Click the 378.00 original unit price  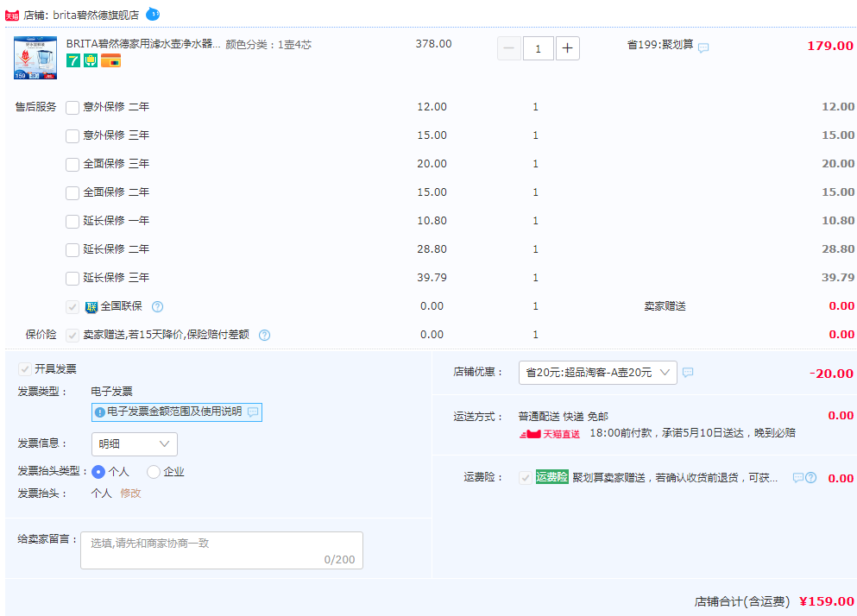(433, 44)
